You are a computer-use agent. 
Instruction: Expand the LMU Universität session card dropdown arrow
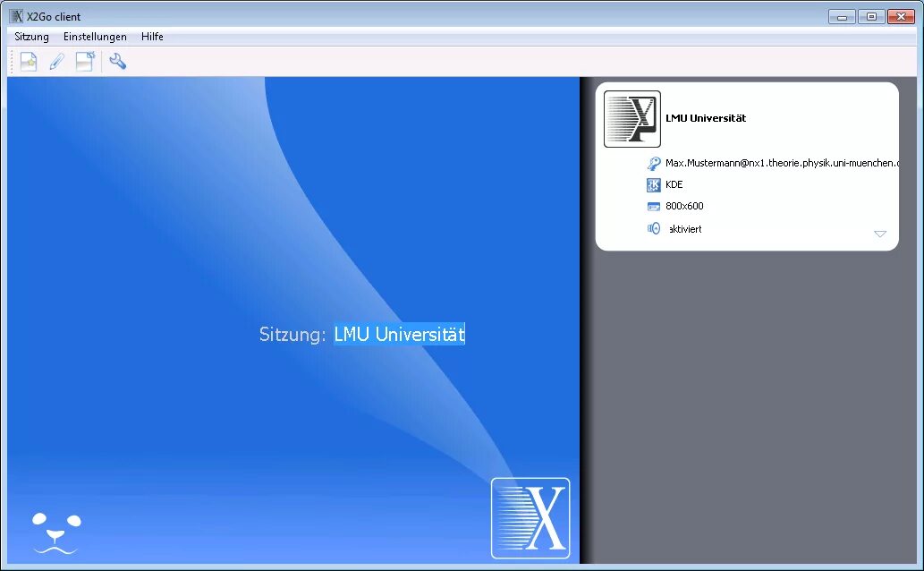click(880, 234)
